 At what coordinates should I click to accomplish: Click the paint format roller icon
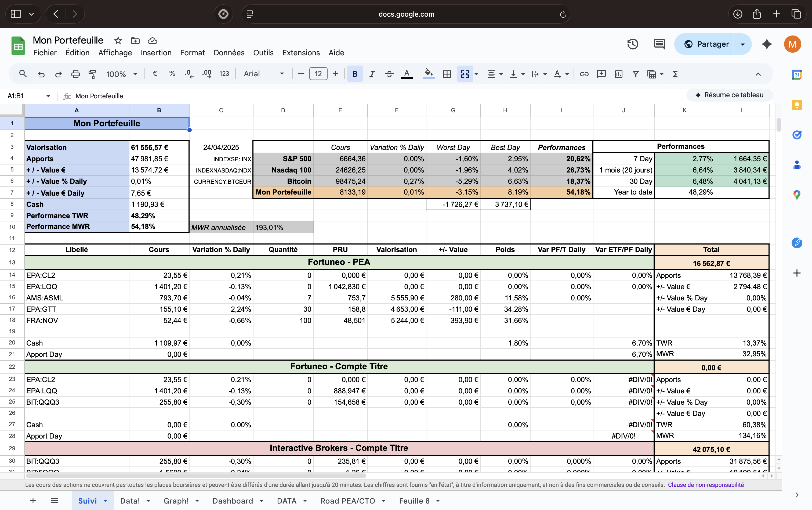point(92,74)
